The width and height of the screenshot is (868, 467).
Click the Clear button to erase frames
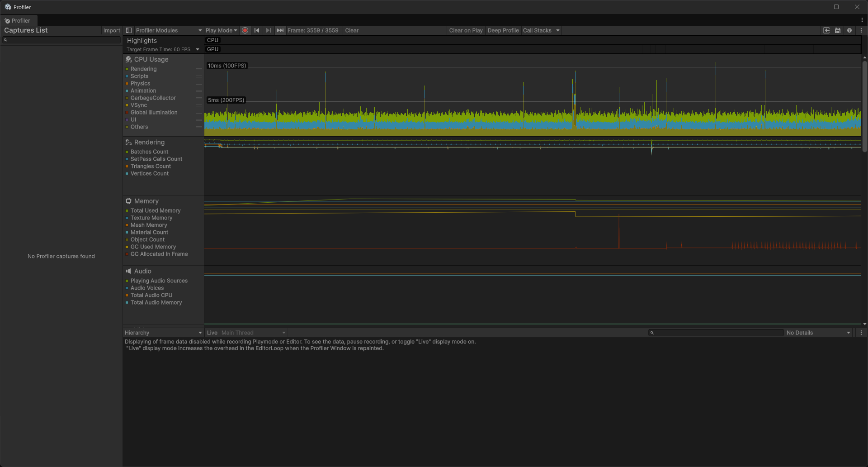click(x=352, y=30)
